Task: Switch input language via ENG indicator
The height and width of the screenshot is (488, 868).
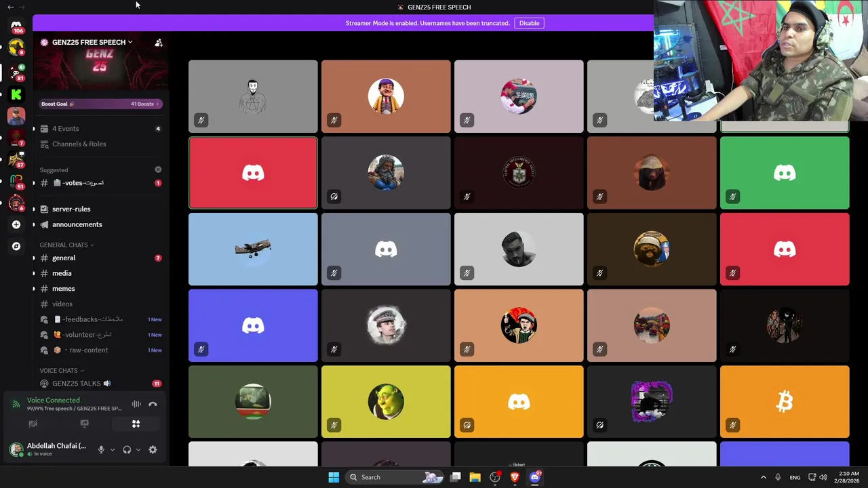Action: [795, 477]
